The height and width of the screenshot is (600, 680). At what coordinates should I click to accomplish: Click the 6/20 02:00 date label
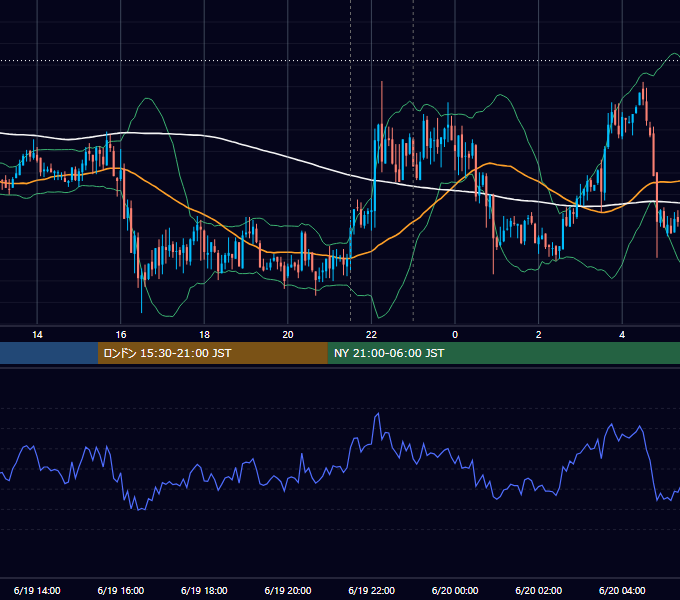coord(539,590)
